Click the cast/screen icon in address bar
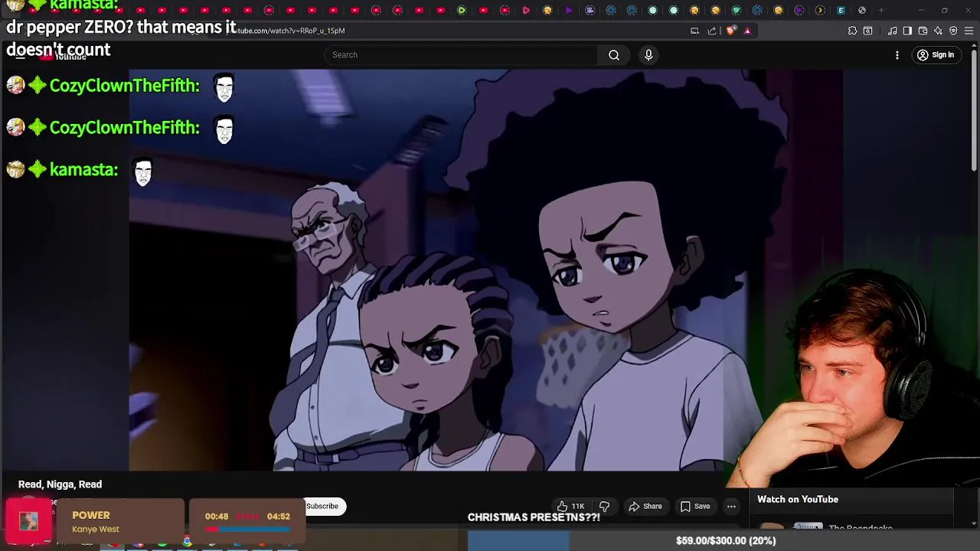The height and width of the screenshot is (551, 980). pyautogui.click(x=694, y=31)
